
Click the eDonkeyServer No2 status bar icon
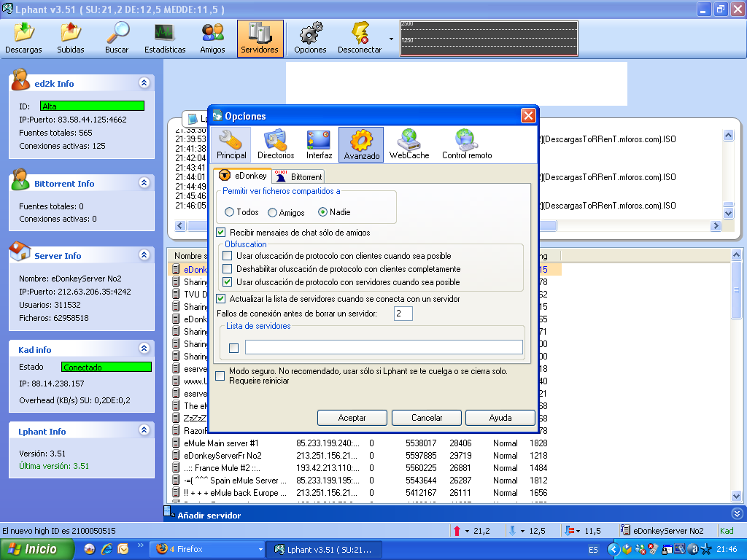(x=624, y=530)
